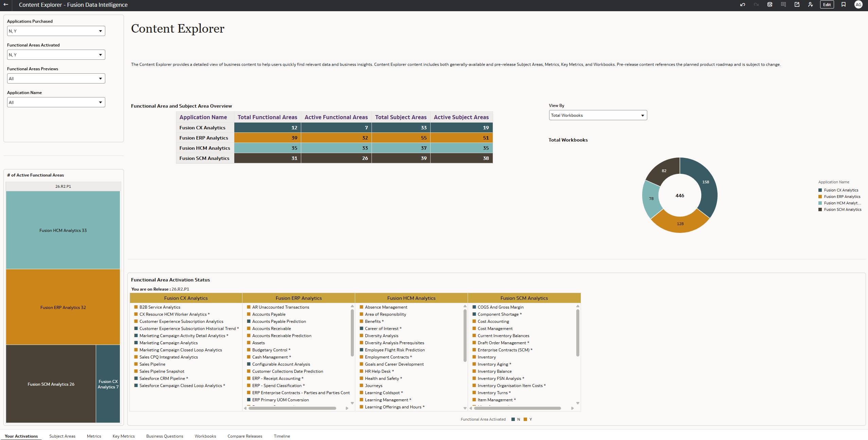Select Cost Accounting item

[493, 322]
